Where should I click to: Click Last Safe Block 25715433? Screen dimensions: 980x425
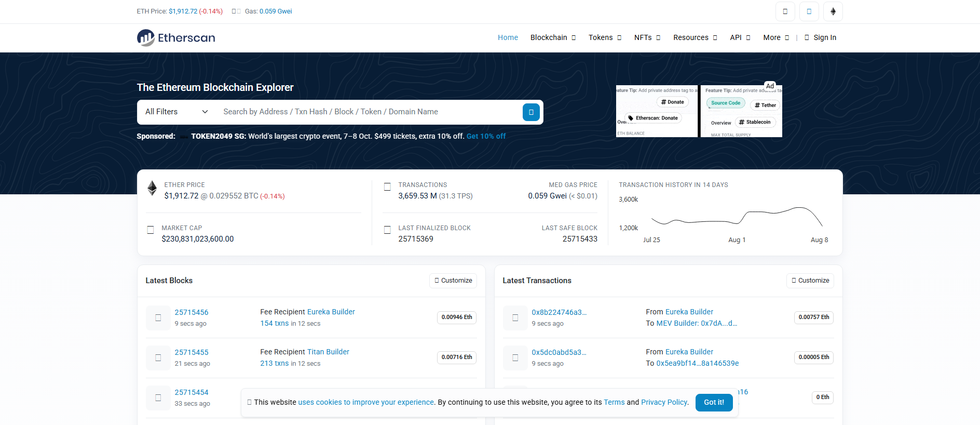pyautogui.click(x=580, y=239)
